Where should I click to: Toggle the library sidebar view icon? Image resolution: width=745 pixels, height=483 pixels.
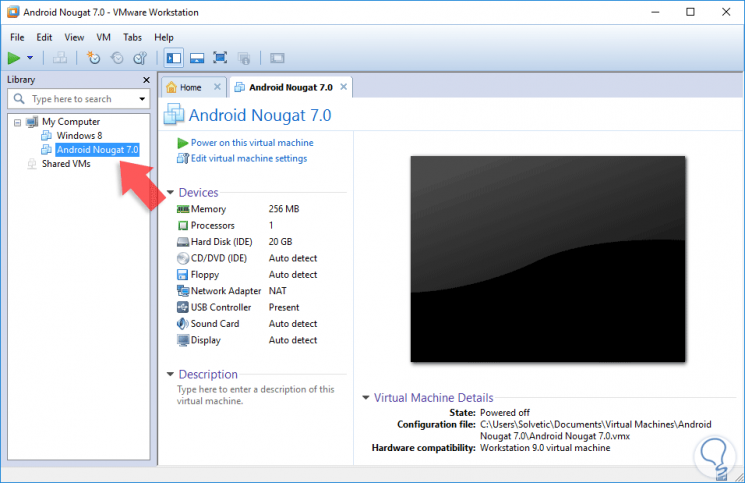[173, 58]
